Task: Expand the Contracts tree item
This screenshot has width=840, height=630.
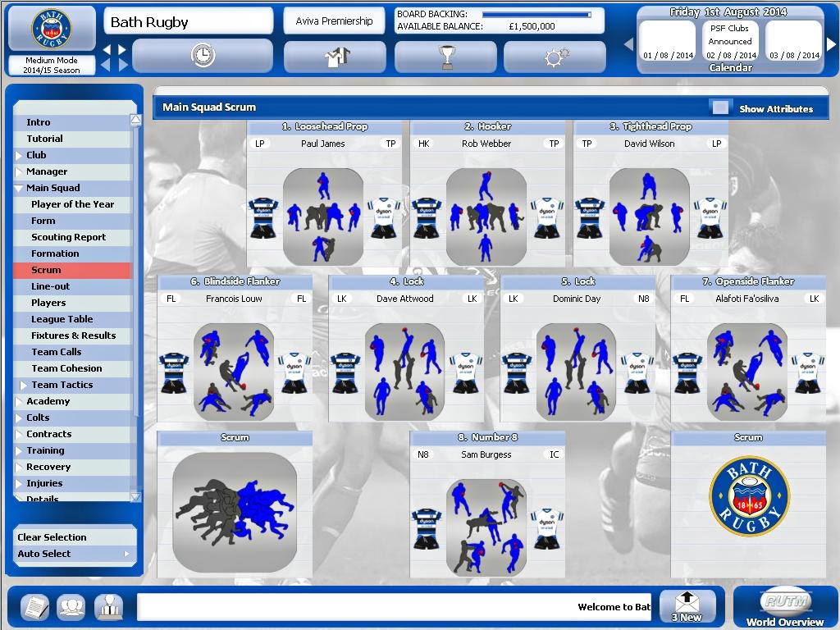Action: click(20, 435)
